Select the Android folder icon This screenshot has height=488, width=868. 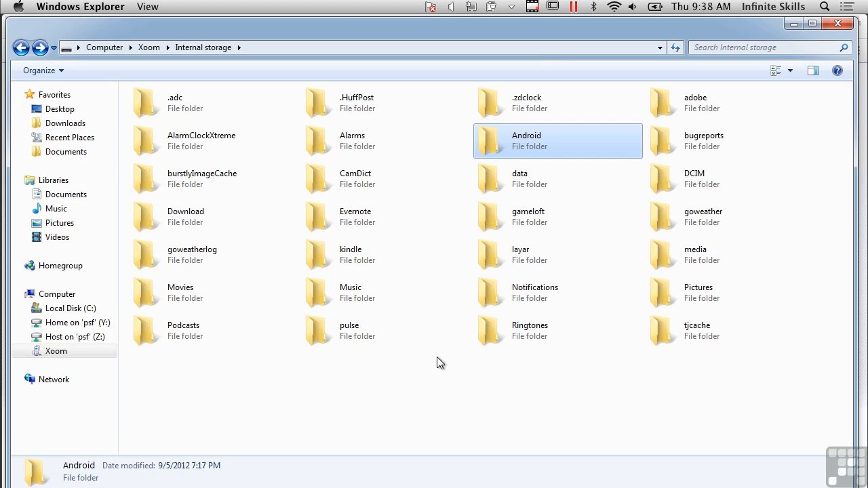click(489, 141)
